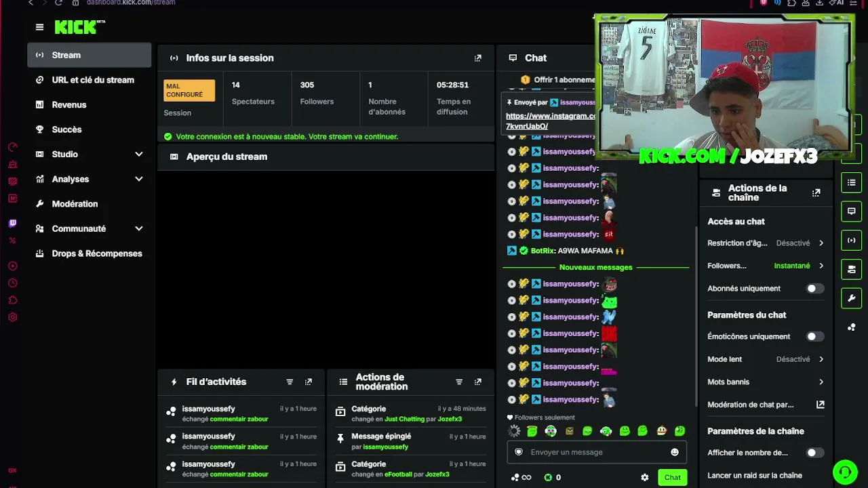Insert the orange hat emote
Viewport: 868px width, 488px height.
coord(661,431)
